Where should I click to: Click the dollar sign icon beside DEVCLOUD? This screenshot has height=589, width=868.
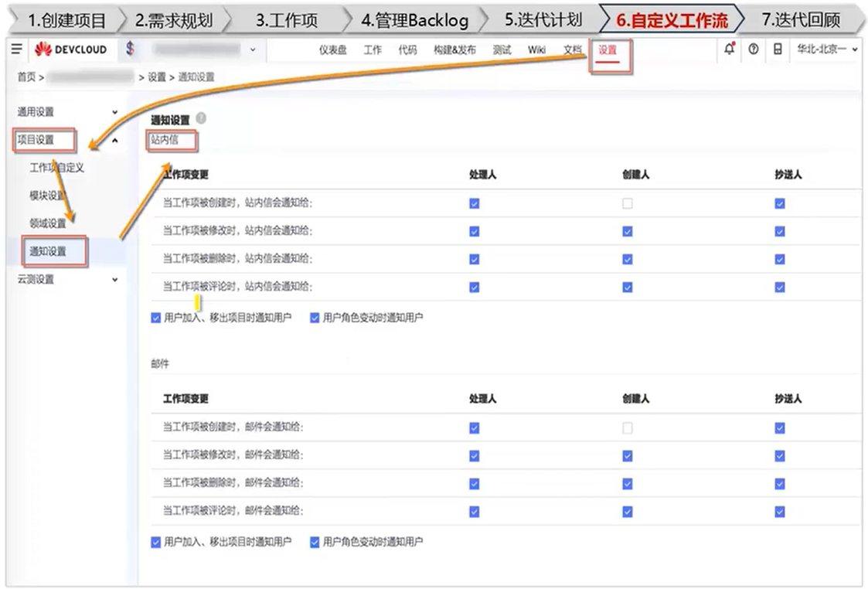coord(130,49)
